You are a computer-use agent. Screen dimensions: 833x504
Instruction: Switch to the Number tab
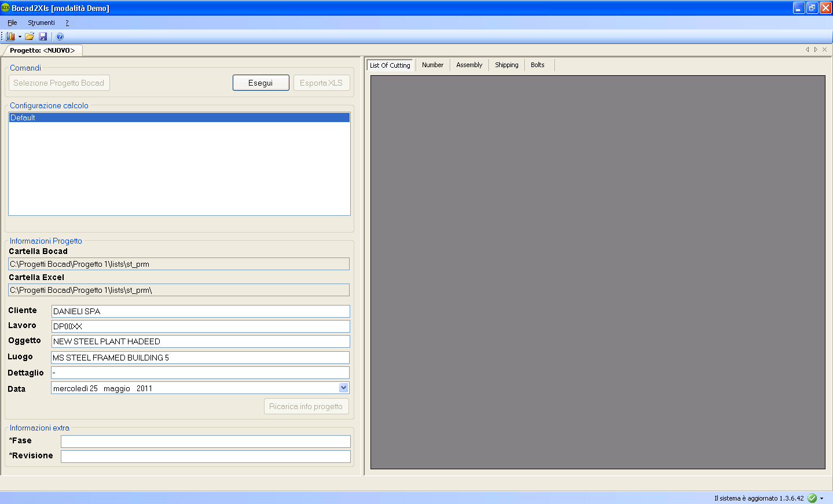tap(432, 65)
